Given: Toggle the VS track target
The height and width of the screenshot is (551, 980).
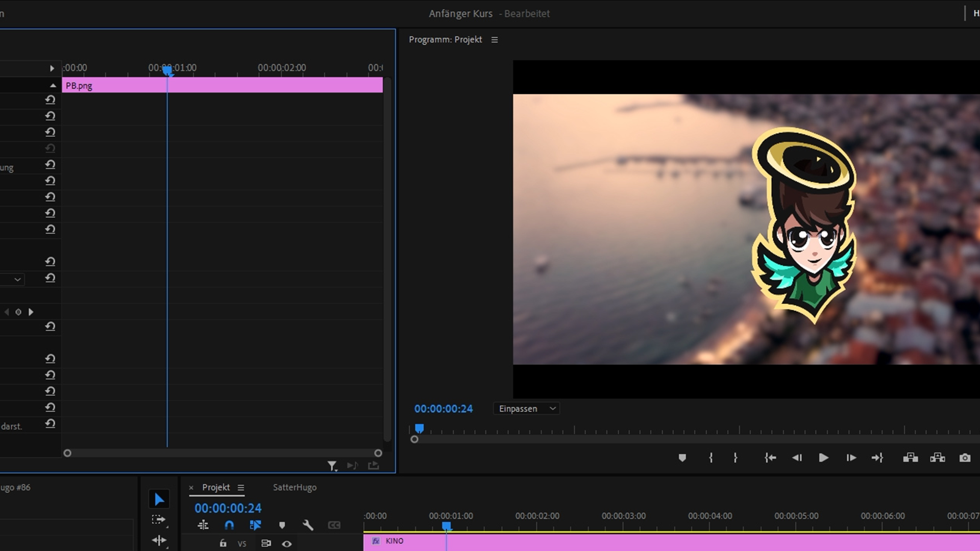Looking at the screenshot, I should pos(242,544).
